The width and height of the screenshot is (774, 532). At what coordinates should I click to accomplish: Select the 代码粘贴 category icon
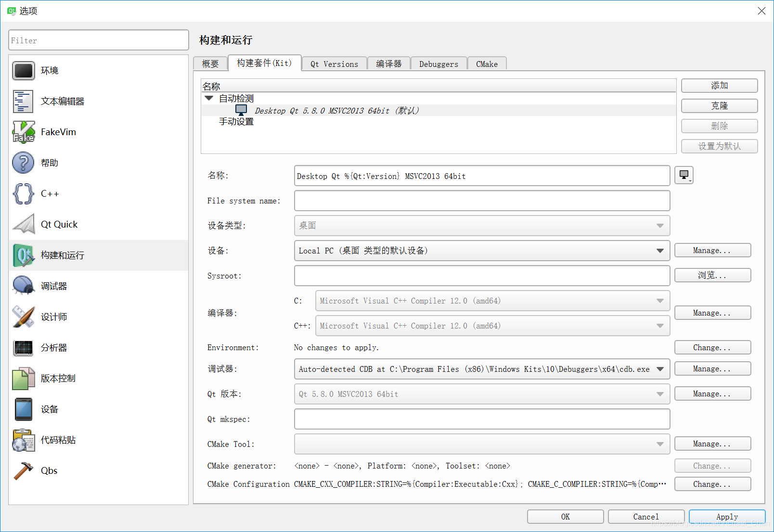point(23,440)
